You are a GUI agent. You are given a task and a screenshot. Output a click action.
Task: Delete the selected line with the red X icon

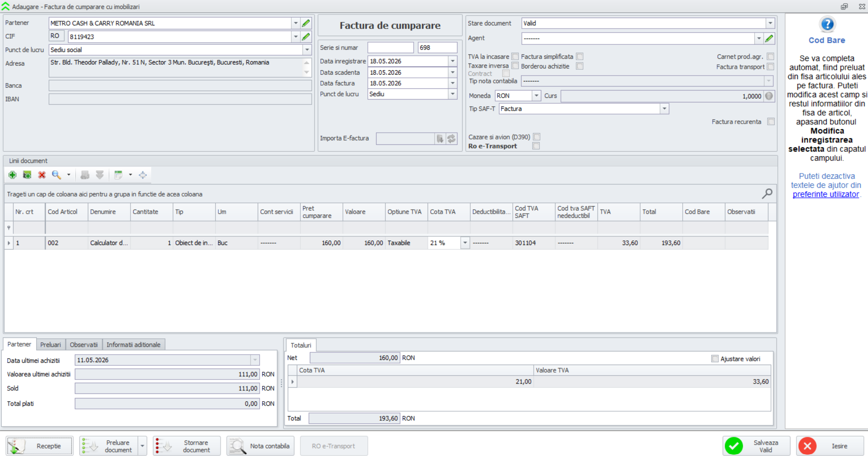click(x=42, y=175)
